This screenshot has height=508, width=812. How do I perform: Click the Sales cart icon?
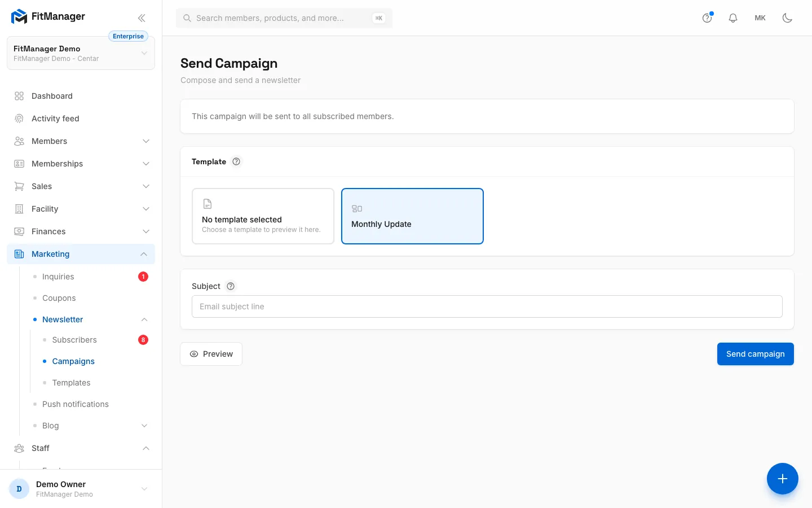click(19, 186)
